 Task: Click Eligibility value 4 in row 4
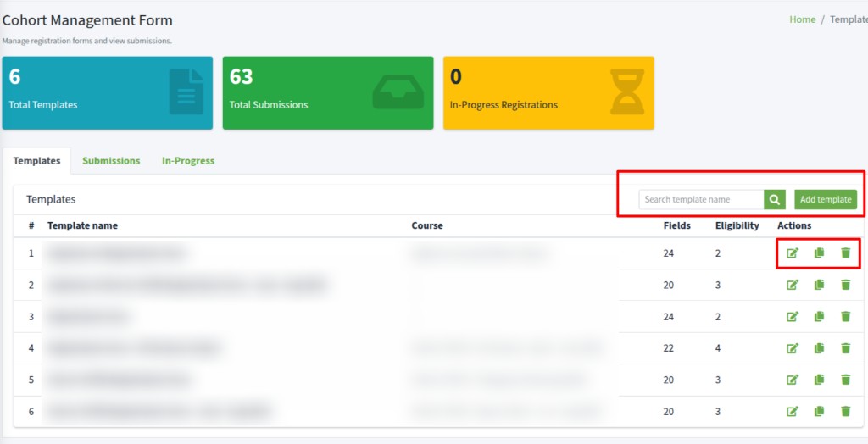718,348
